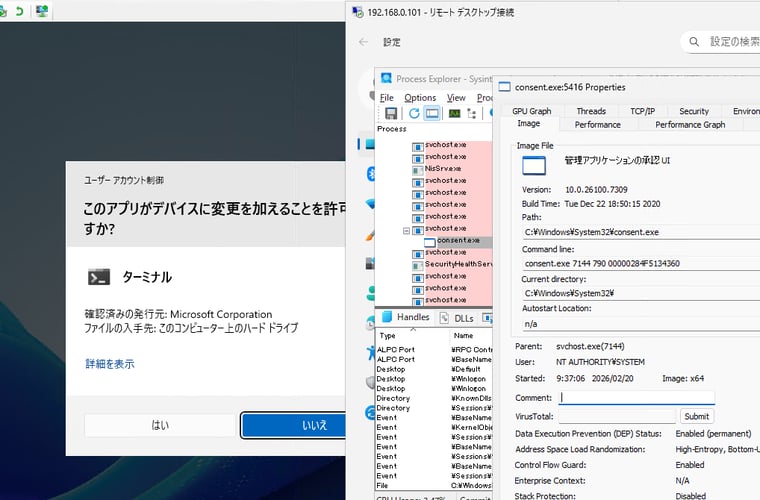Click the Process Explorer title bar icon

click(x=386, y=78)
